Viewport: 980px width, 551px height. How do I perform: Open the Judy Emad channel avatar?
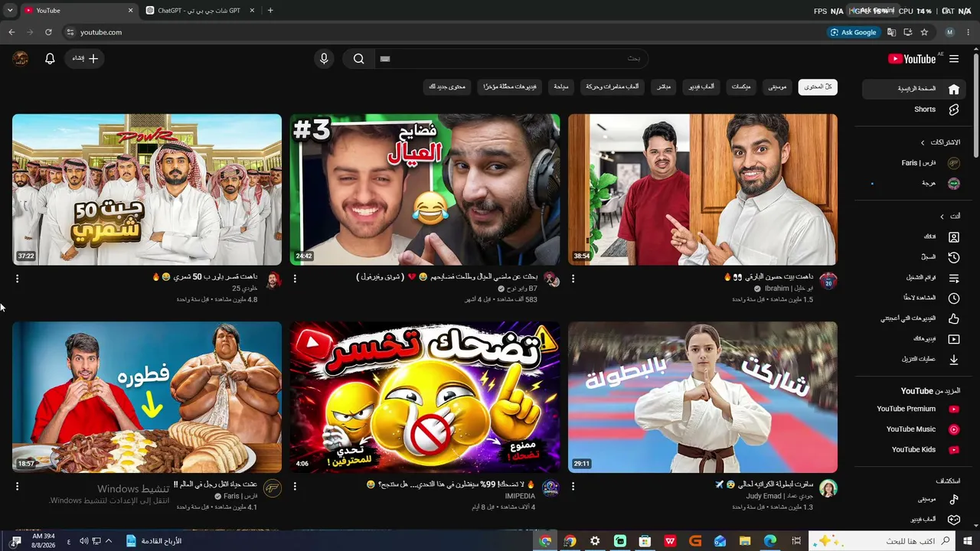tap(828, 488)
